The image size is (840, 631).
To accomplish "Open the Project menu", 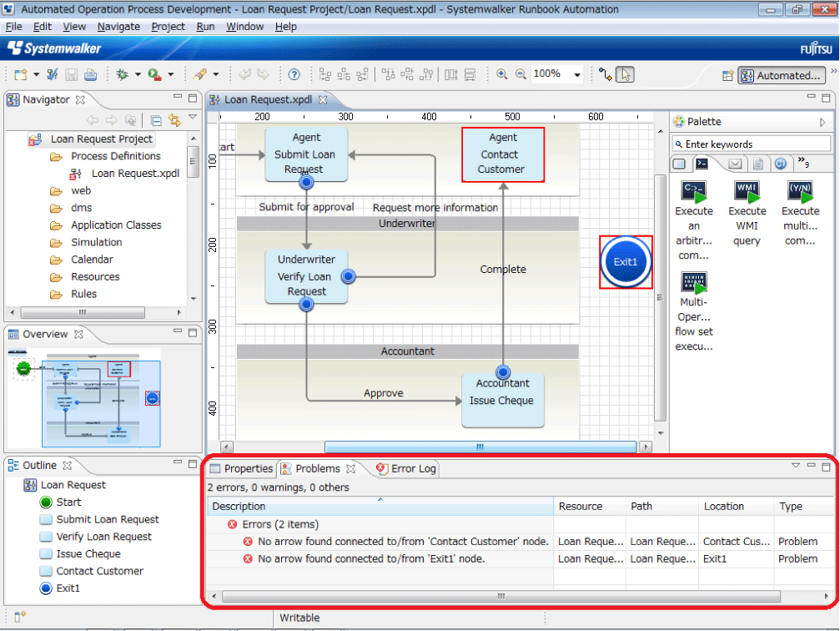I will coord(168,26).
